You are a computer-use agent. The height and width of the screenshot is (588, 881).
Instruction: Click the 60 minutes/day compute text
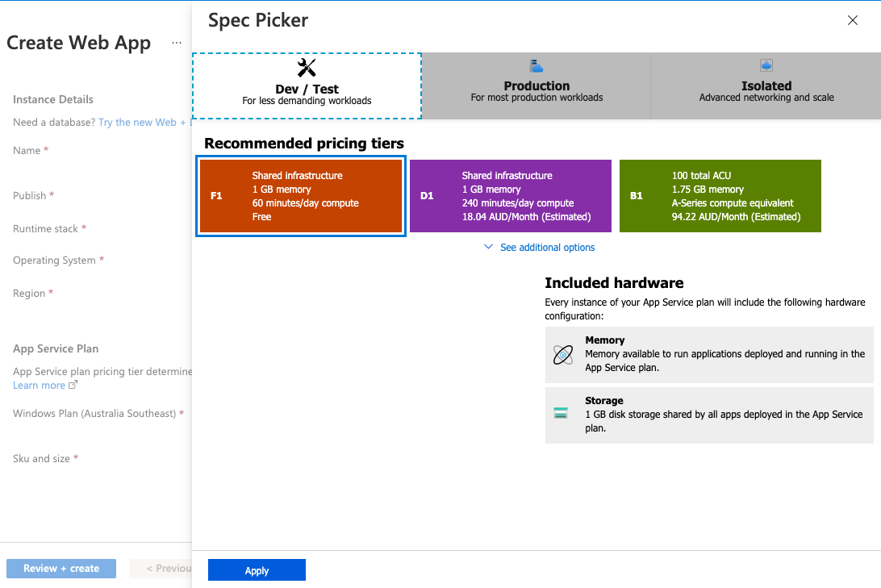click(x=305, y=202)
